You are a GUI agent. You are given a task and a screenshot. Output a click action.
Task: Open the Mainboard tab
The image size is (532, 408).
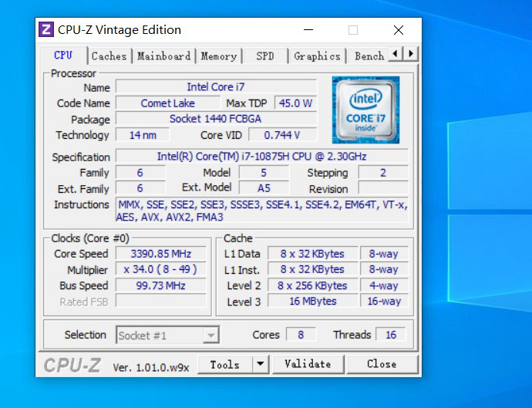coord(163,56)
